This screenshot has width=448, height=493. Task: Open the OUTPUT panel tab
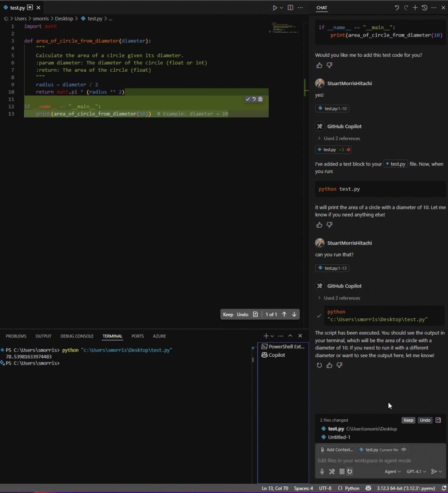point(43,336)
